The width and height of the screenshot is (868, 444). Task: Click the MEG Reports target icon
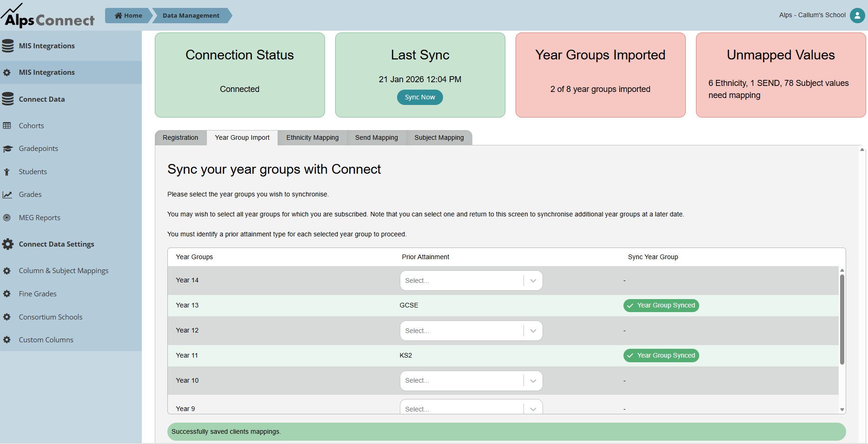pos(7,218)
